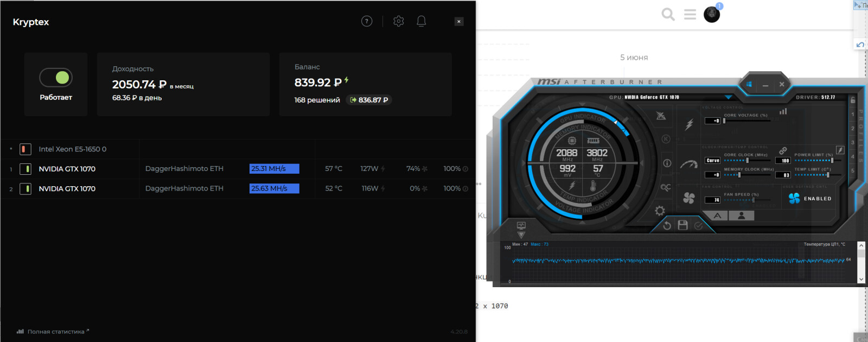Select Afterburner profile slot 3

[x=853, y=143]
